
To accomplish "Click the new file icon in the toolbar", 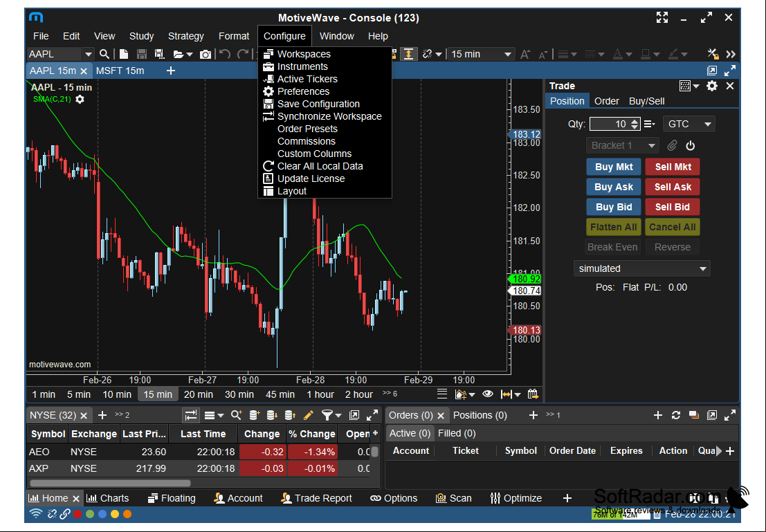I will 124,54.
